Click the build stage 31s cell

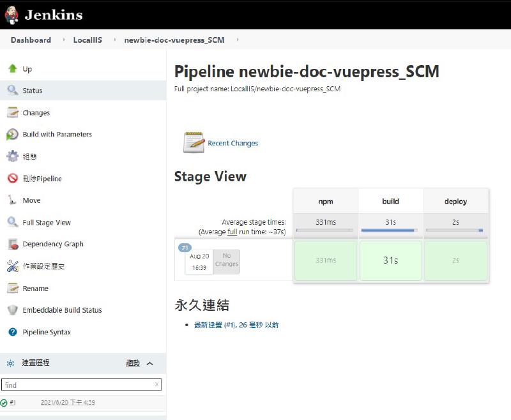(390, 260)
